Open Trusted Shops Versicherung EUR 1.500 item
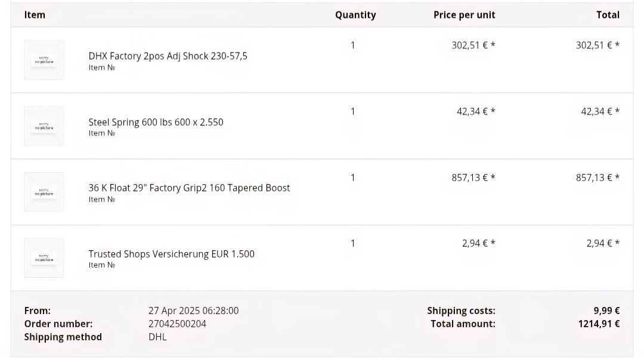The image size is (644, 360). pos(172,254)
